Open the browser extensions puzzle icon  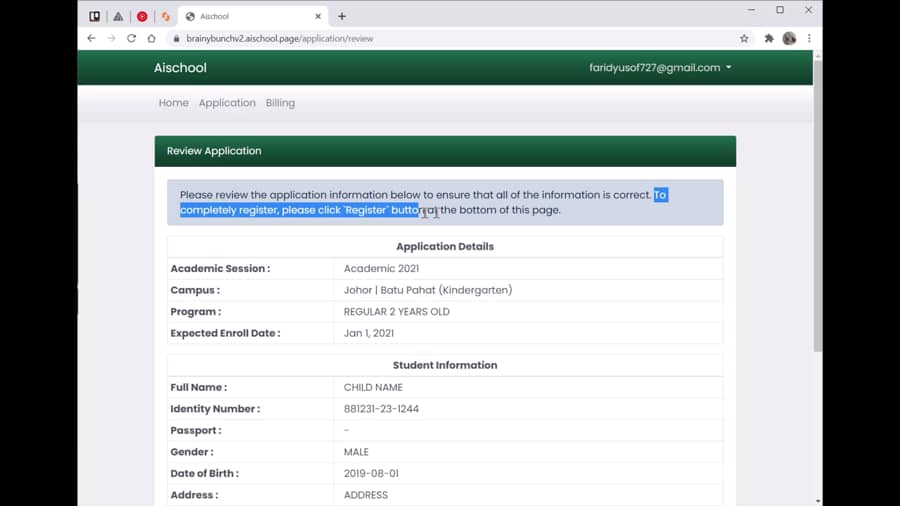769,38
